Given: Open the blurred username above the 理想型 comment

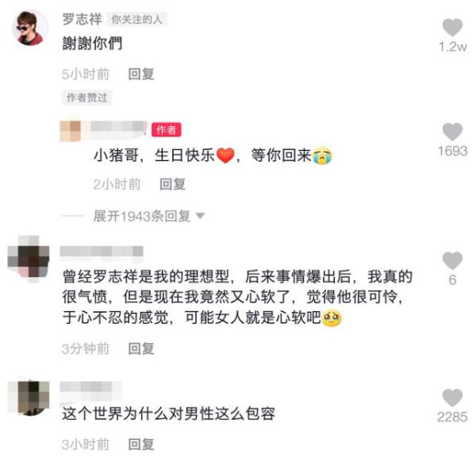Looking at the screenshot, I should [x=102, y=252].
